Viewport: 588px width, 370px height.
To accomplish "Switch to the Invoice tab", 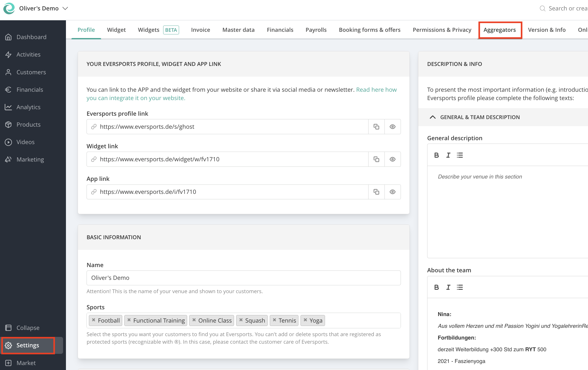I will (200, 30).
